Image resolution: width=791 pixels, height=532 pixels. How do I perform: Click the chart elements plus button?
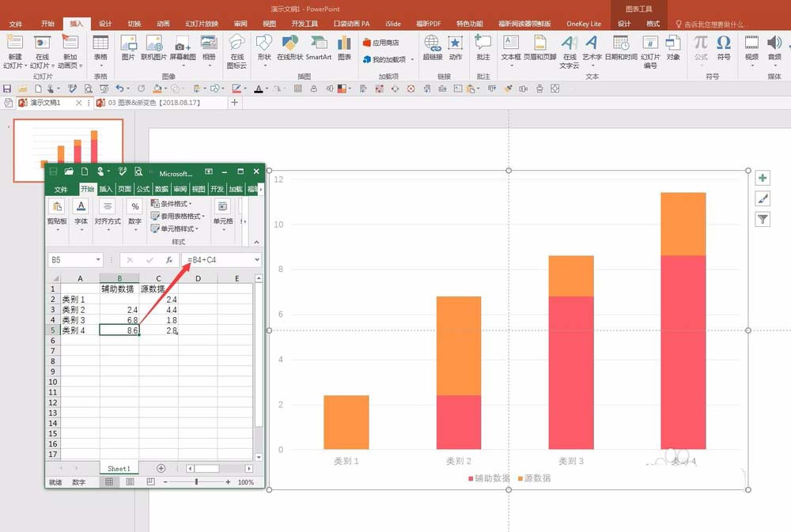[763, 178]
